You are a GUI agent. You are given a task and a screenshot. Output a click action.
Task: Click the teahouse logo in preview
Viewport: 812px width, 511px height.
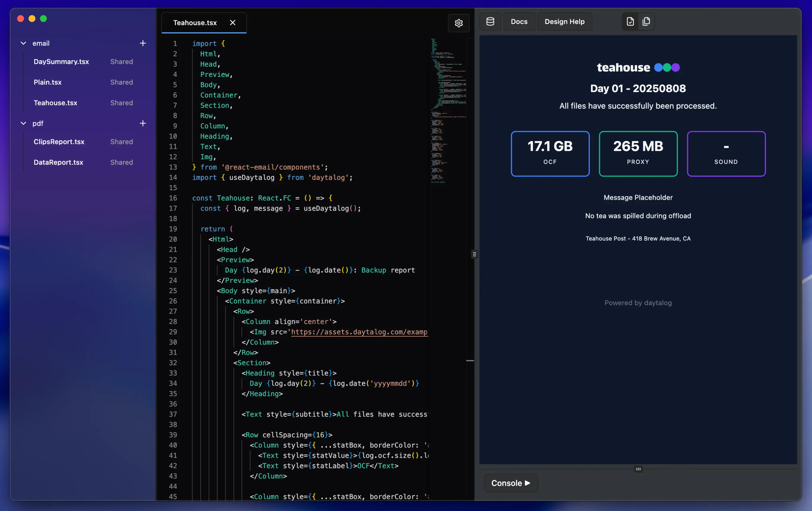638,67
